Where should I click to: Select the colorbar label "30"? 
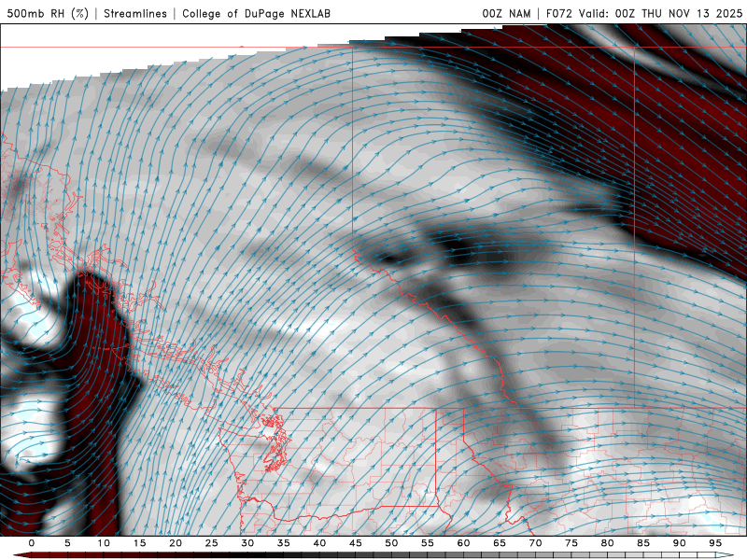point(247,543)
